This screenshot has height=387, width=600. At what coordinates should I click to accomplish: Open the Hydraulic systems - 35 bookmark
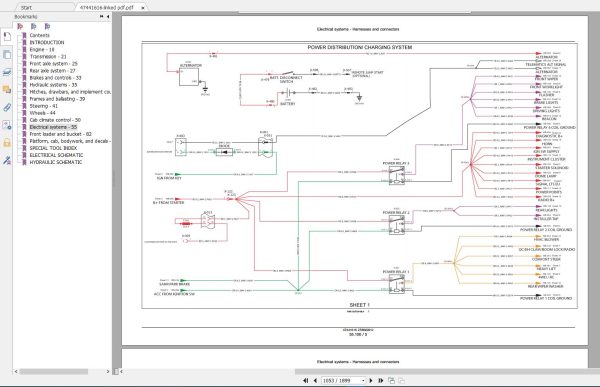tap(53, 85)
